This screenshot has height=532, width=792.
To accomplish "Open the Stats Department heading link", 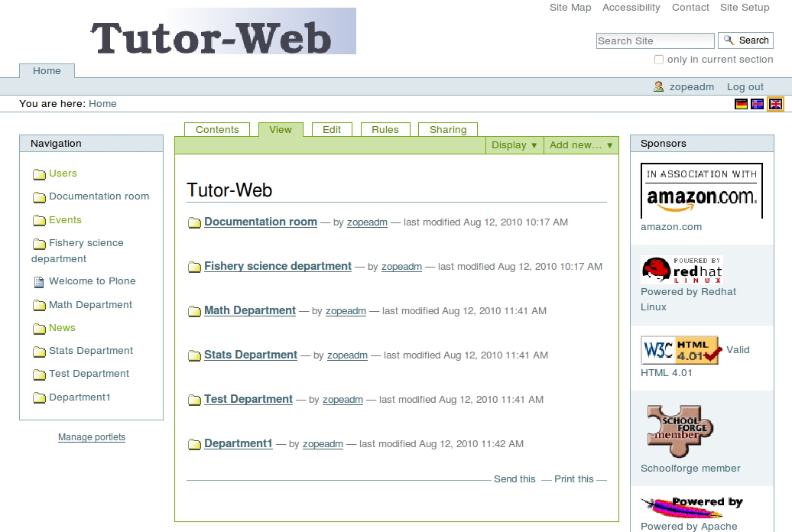I will click(251, 355).
